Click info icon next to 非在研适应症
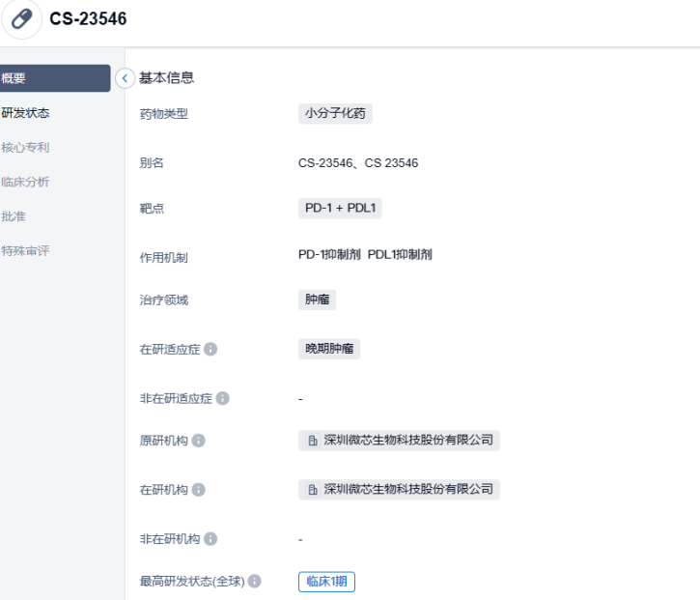Image resolution: width=700 pixels, height=600 pixels. coord(223,398)
